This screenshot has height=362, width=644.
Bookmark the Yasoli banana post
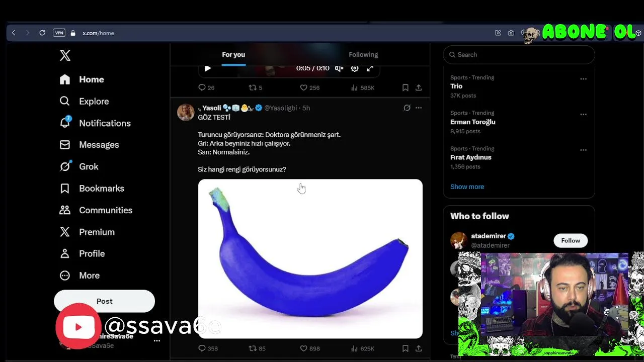point(405,348)
